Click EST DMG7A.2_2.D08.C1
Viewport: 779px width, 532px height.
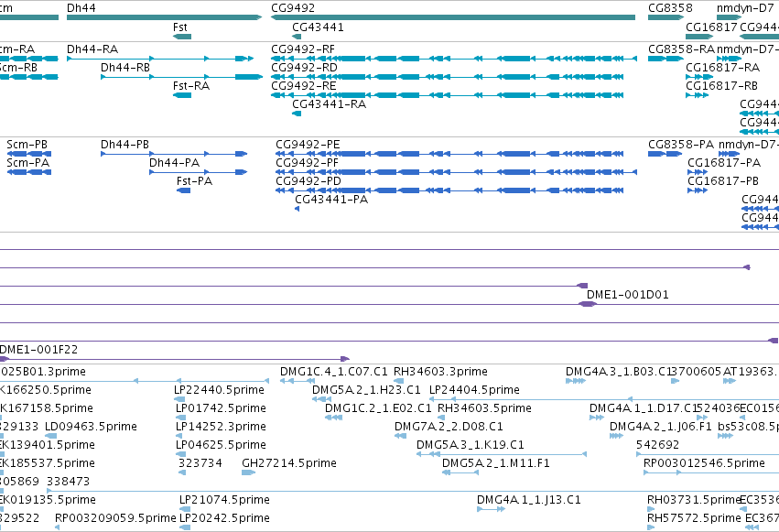[x=400, y=436]
